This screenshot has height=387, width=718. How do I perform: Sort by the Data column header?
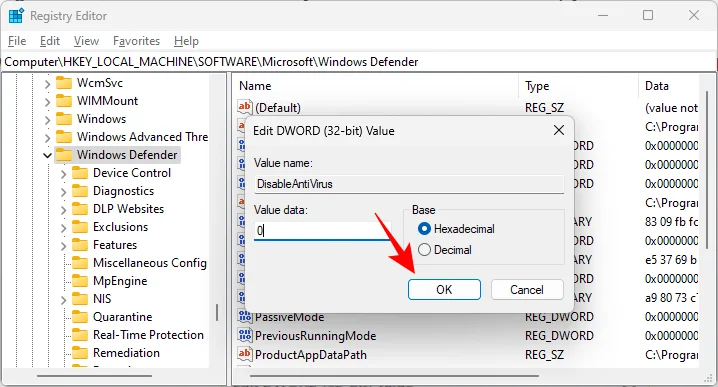click(x=657, y=86)
